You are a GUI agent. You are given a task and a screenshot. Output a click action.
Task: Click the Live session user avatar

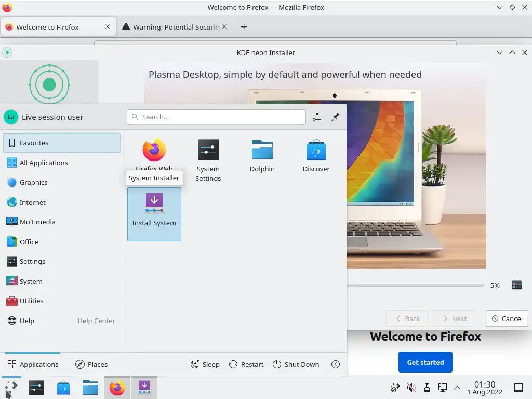11,117
